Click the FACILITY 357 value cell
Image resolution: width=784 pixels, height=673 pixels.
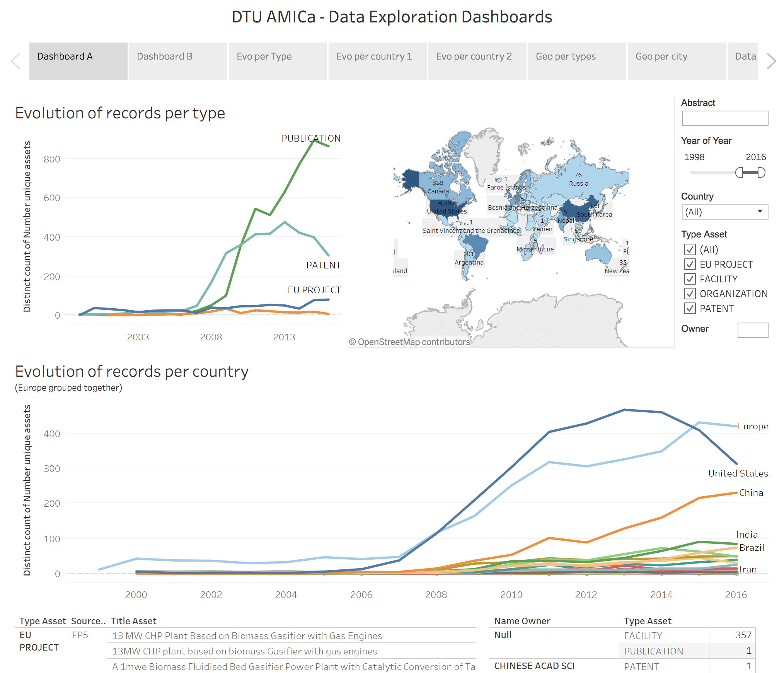(x=743, y=635)
